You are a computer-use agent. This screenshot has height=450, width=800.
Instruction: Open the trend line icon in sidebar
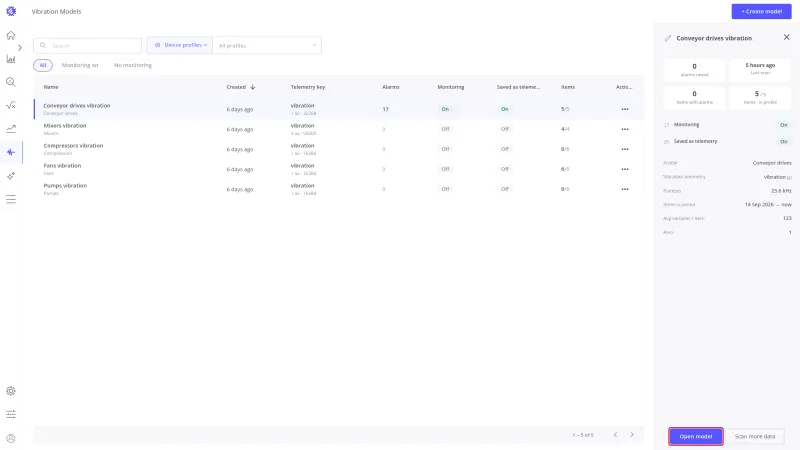11,129
